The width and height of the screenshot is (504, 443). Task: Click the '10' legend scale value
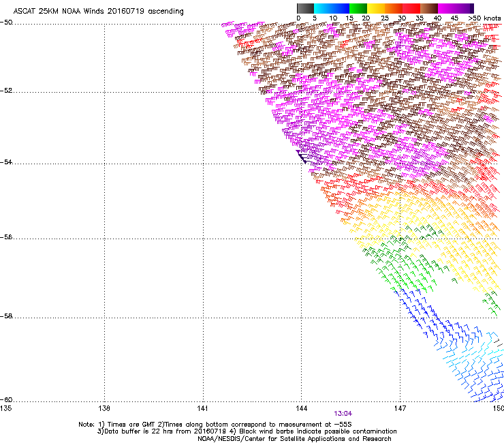coord(332,18)
